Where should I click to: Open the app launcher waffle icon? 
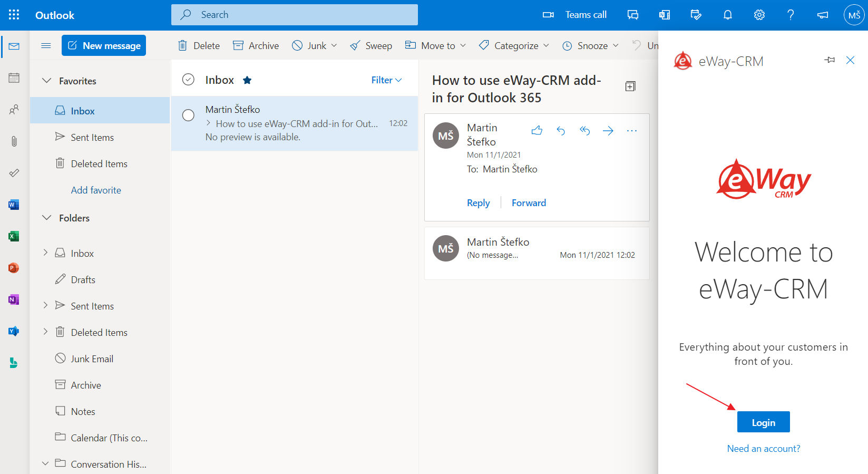14,15
